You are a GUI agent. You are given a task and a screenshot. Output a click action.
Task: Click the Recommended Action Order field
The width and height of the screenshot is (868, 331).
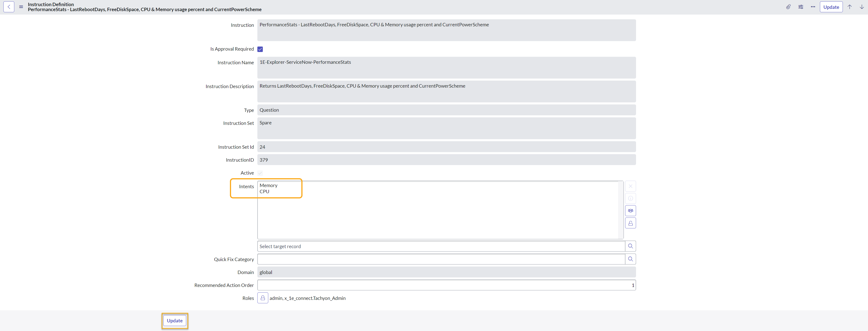(x=446, y=285)
